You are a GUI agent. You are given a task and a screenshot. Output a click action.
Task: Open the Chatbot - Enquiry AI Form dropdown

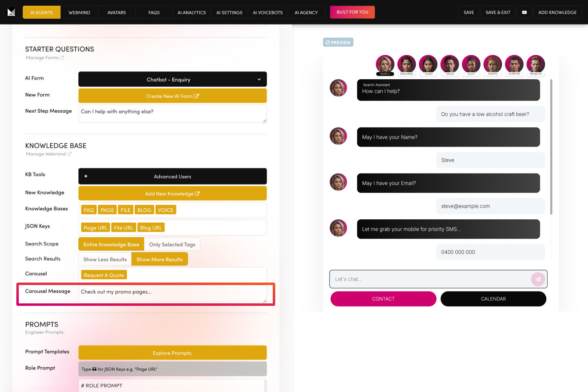(x=172, y=79)
